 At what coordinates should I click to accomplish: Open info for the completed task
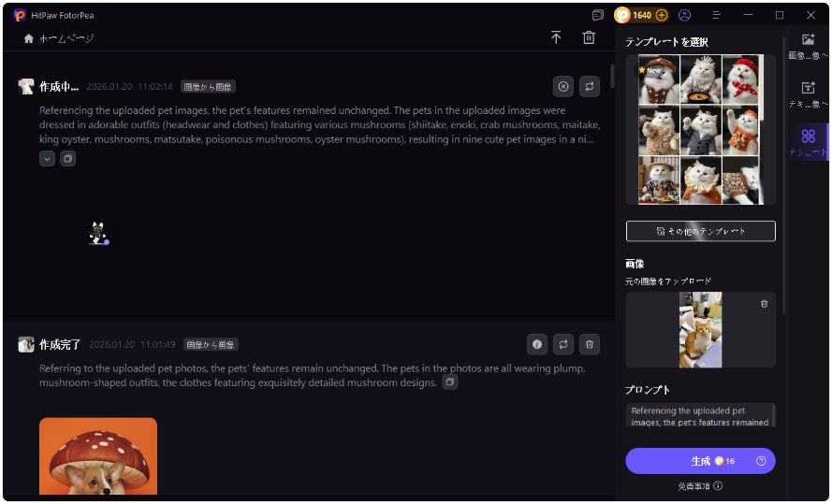click(537, 344)
